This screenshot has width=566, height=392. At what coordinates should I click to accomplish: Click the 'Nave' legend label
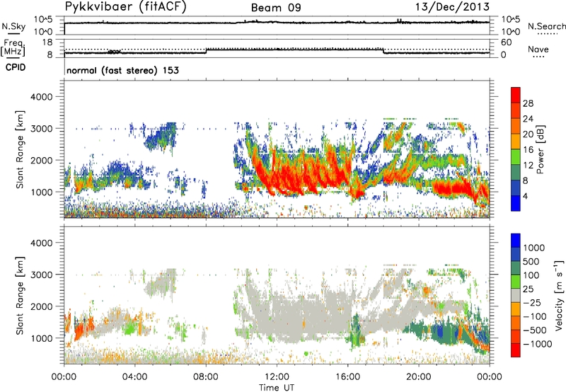(538, 49)
